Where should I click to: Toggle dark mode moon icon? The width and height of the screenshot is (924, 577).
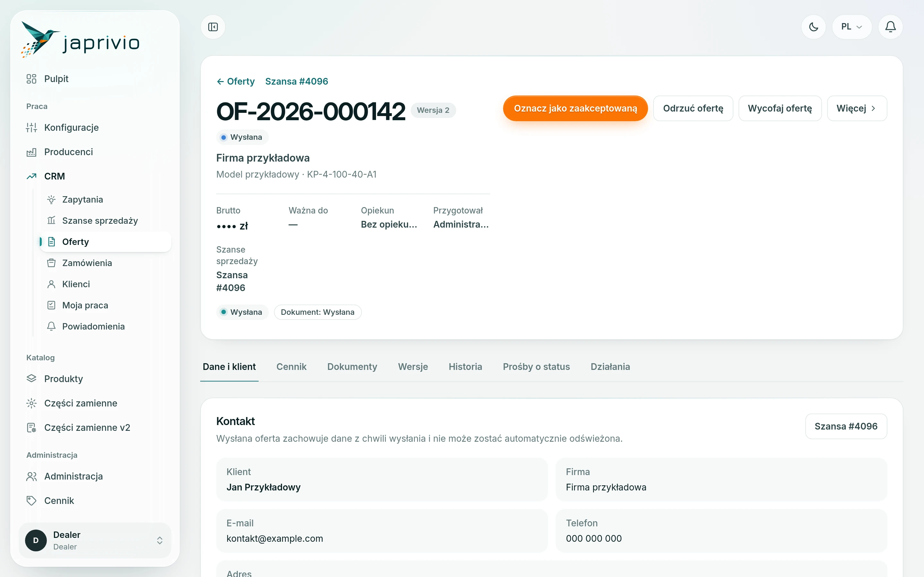[x=813, y=27]
